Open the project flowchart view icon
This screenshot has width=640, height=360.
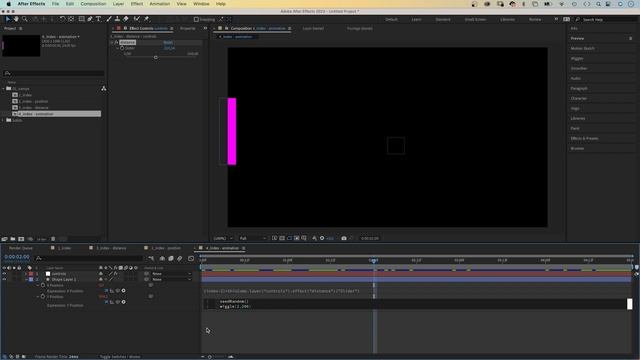(104, 89)
